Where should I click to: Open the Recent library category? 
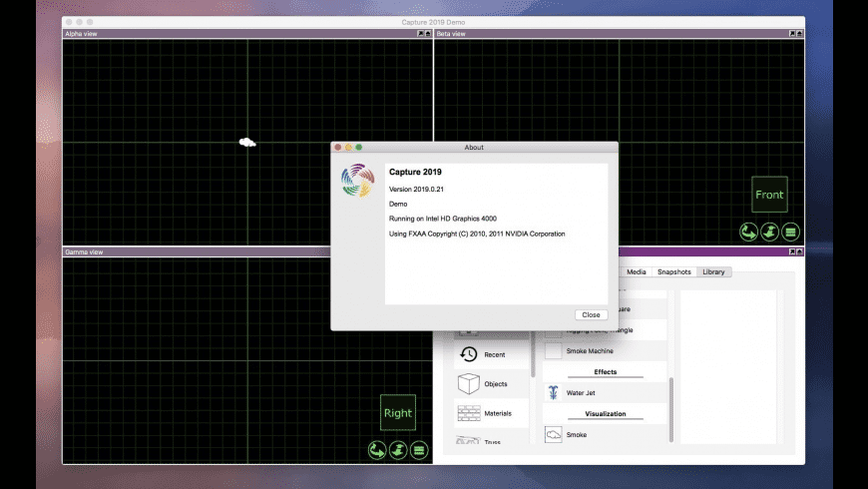pos(492,354)
